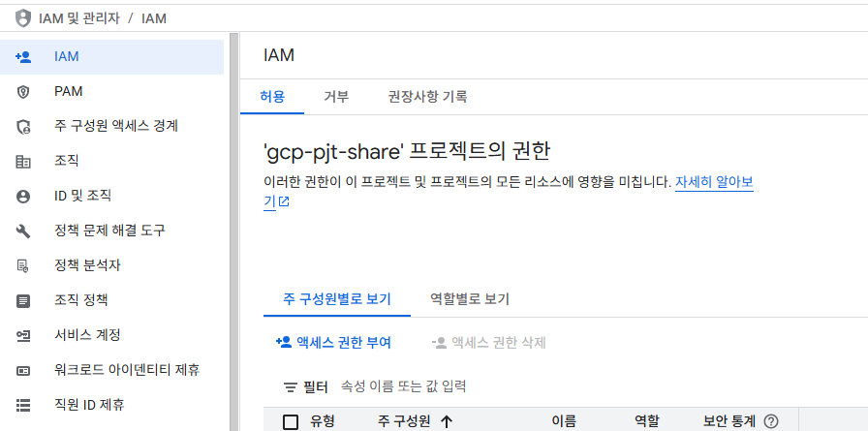The image size is (868, 431).
Task: Click the 조직 building icon
Action: (x=23, y=162)
